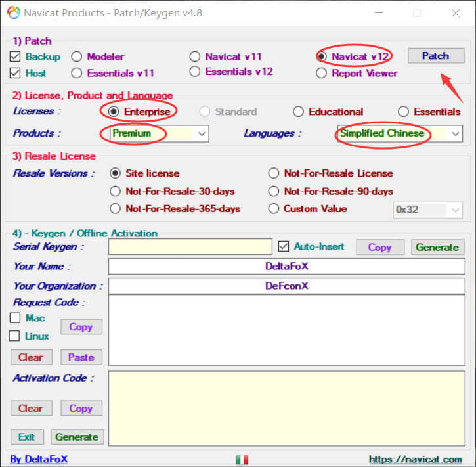Choose the Essentials v12 radio button

click(194, 72)
